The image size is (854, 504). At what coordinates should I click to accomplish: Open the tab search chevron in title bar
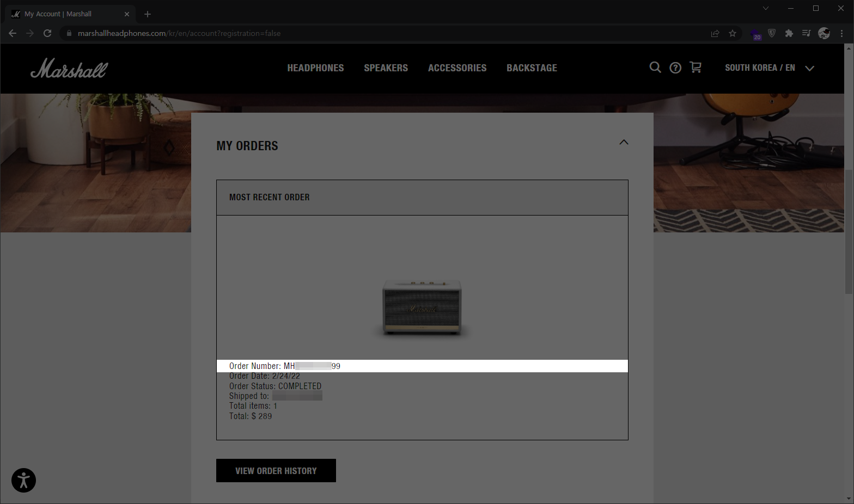(x=766, y=8)
